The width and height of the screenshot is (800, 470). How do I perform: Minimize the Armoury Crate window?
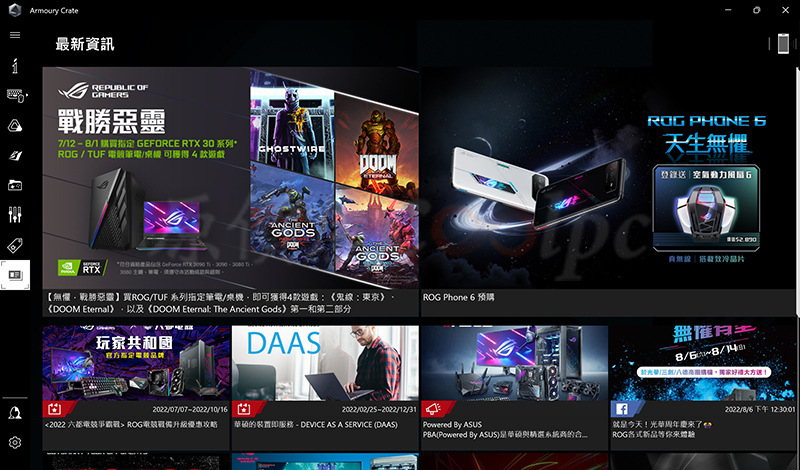pos(725,10)
